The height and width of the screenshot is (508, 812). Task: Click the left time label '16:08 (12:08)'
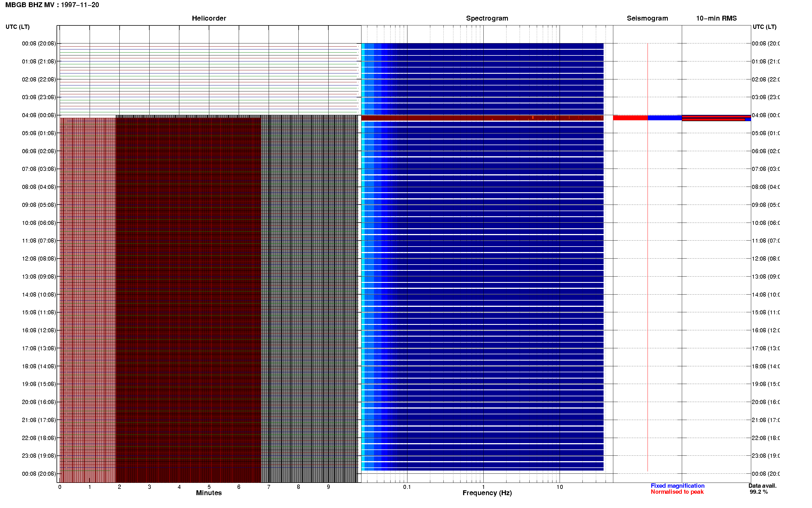point(39,331)
